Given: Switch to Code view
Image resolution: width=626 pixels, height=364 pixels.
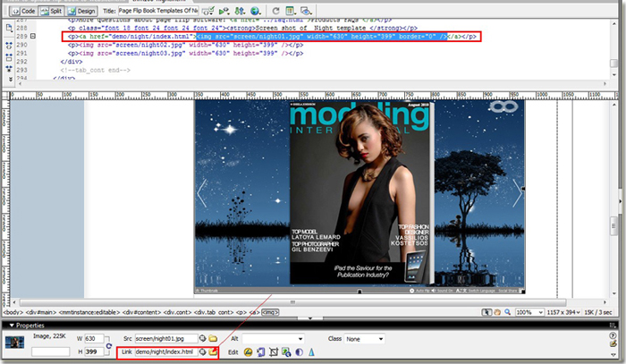Looking at the screenshot, I should (x=24, y=11).
